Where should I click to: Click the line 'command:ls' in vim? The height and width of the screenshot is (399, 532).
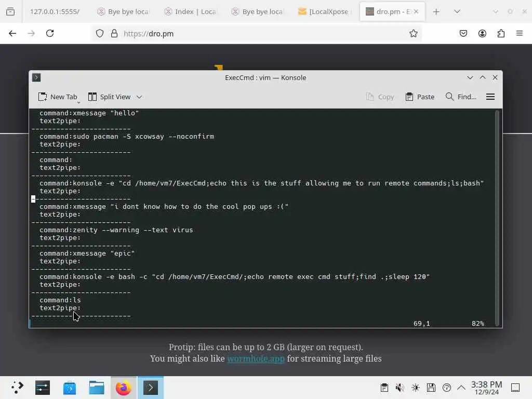(x=60, y=300)
